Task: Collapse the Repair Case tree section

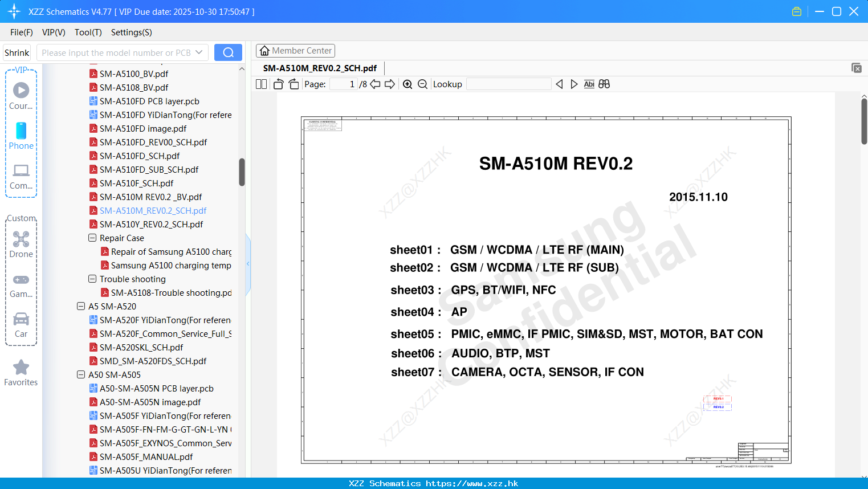Action: [x=92, y=238]
